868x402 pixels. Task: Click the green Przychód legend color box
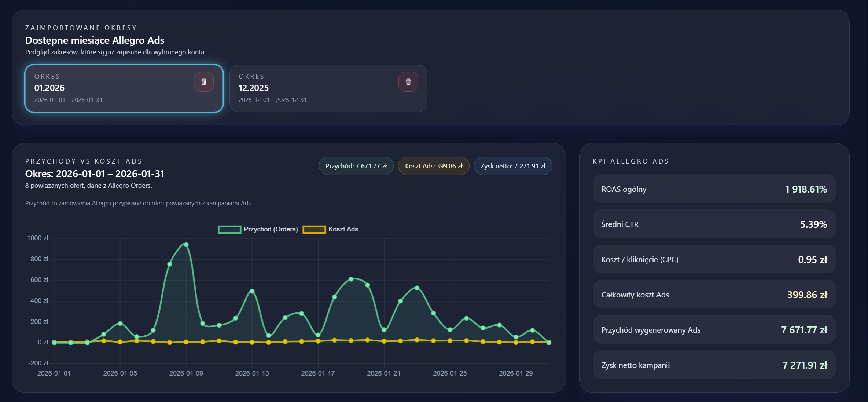(229, 230)
